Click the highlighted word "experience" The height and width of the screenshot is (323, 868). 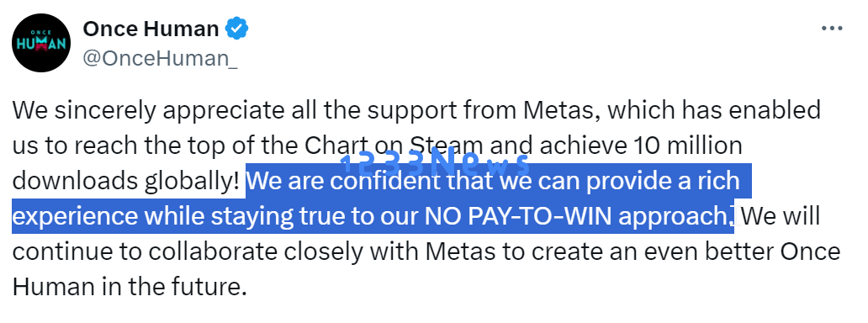75,217
